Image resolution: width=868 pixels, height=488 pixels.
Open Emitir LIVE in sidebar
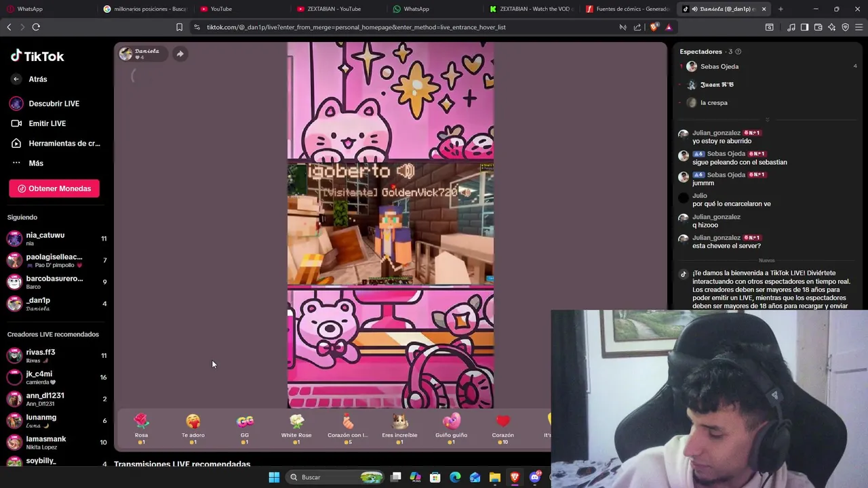coord(38,123)
